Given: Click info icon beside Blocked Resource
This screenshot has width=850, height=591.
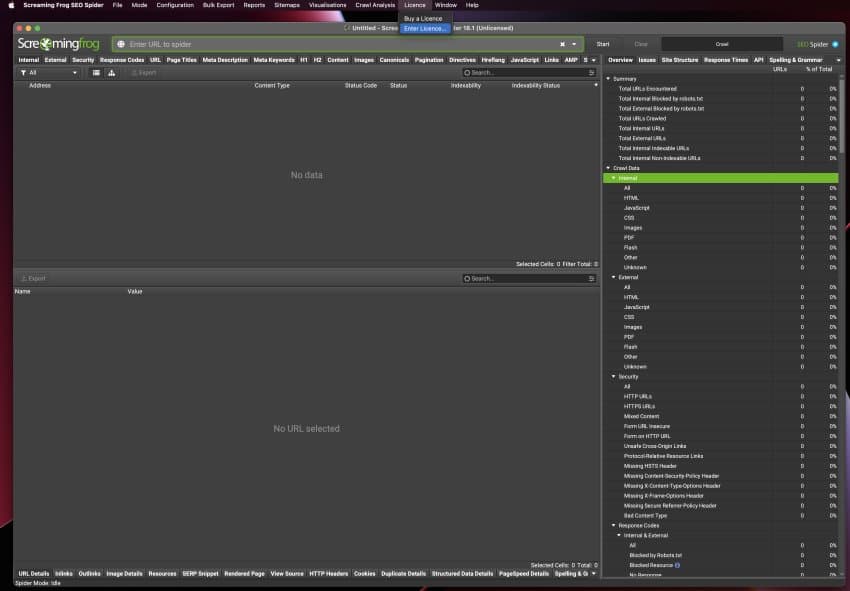Looking at the screenshot, I should [x=677, y=565].
